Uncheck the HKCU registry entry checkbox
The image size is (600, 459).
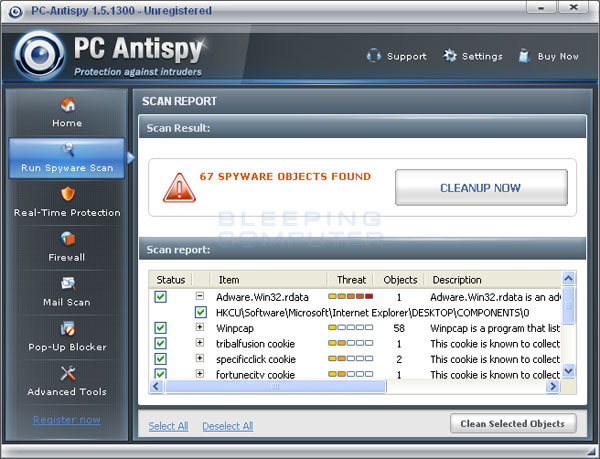[201, 312]
